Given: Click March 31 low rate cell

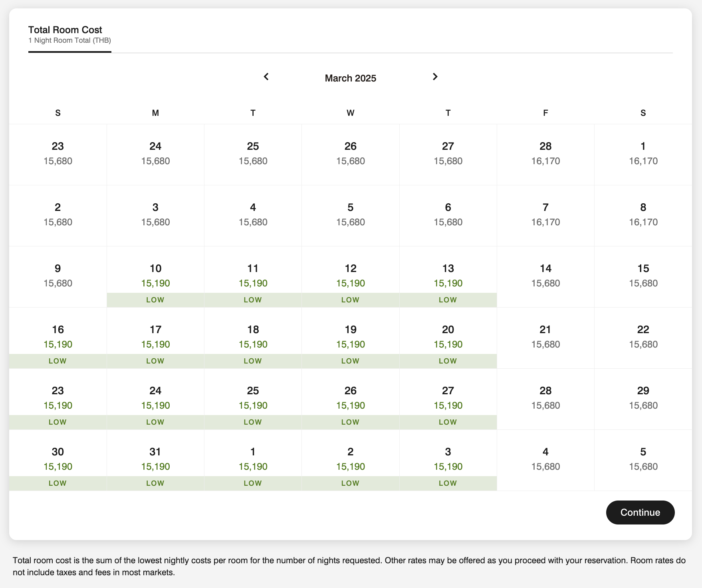Looking at the screenshot, I should (x=155, y=460).
